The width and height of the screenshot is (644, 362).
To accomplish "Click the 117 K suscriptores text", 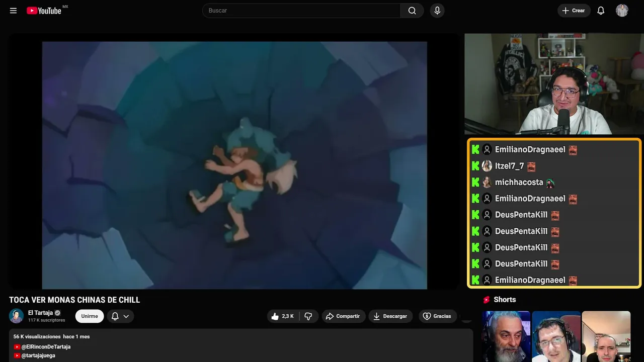I will [47, 320].
